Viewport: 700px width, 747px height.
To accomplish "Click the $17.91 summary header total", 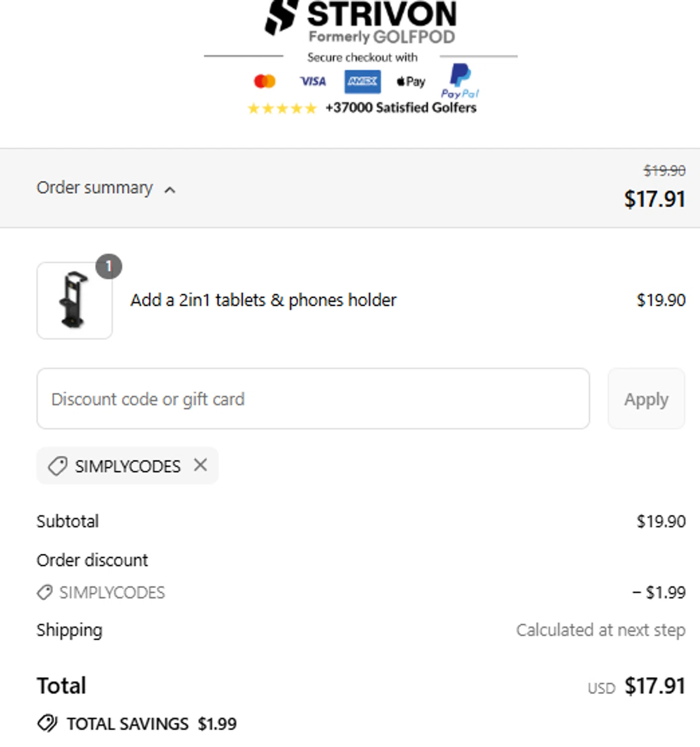I will point(654,199).
